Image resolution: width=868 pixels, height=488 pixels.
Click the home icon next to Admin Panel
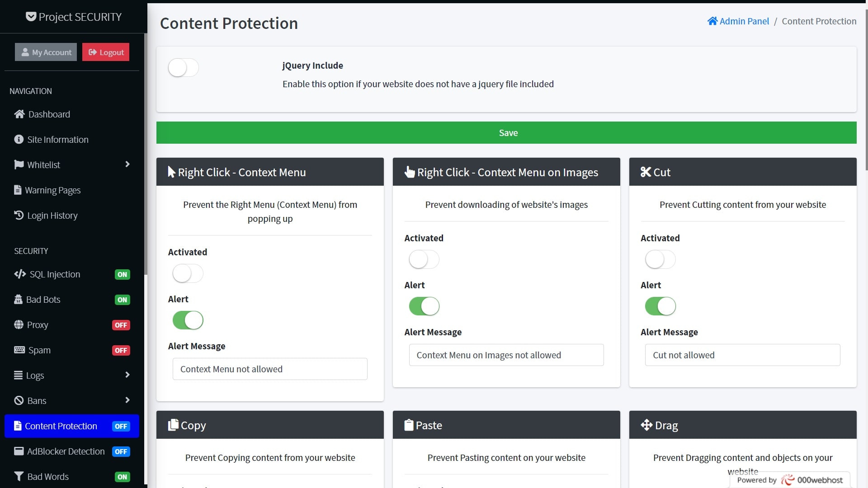[712, 20]
